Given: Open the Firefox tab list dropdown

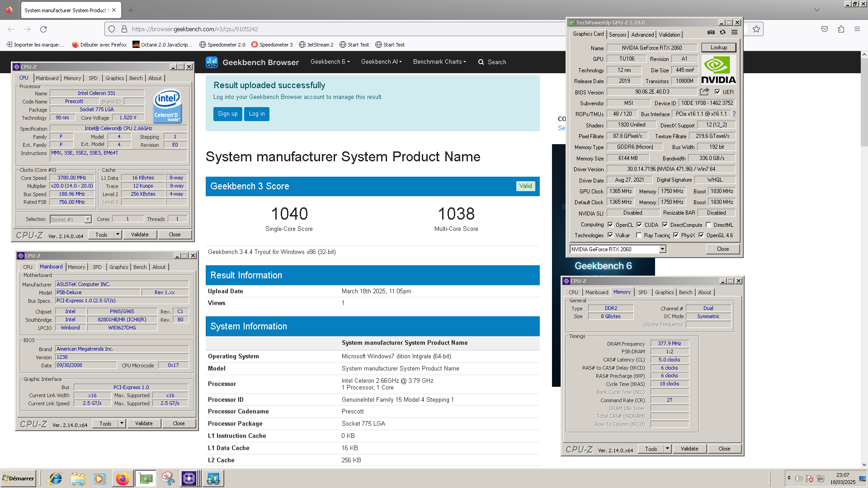Looking at the screenshot, I should pos(817,10).
